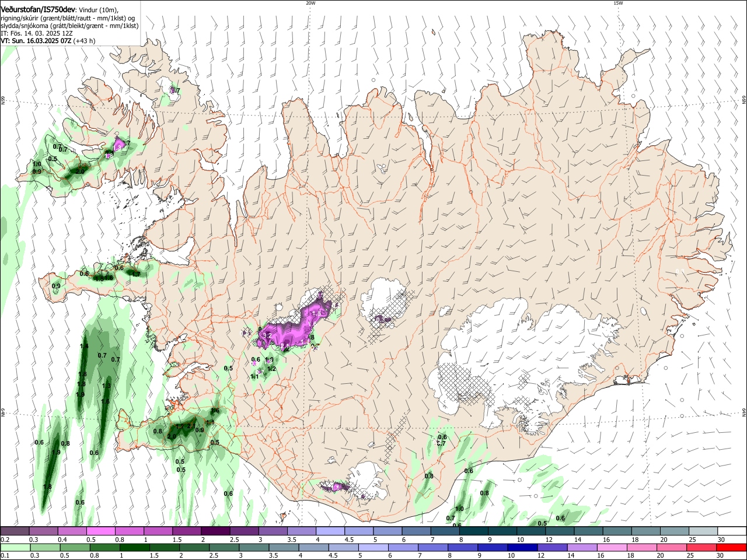Click the pale green swatch labeled 0.1
The height and width of the screenshot is (560, 747).
point(15,547)
